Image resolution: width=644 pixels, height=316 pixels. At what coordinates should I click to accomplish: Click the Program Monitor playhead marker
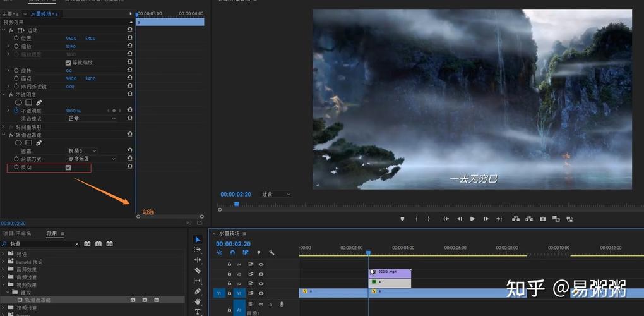coord(236,204)
